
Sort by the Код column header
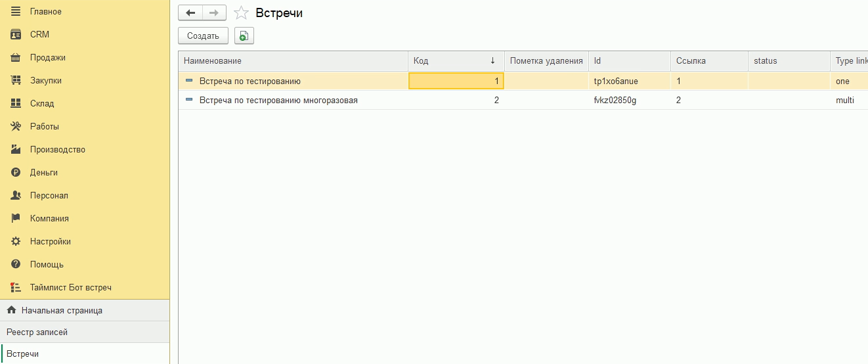tap(456, 61)
